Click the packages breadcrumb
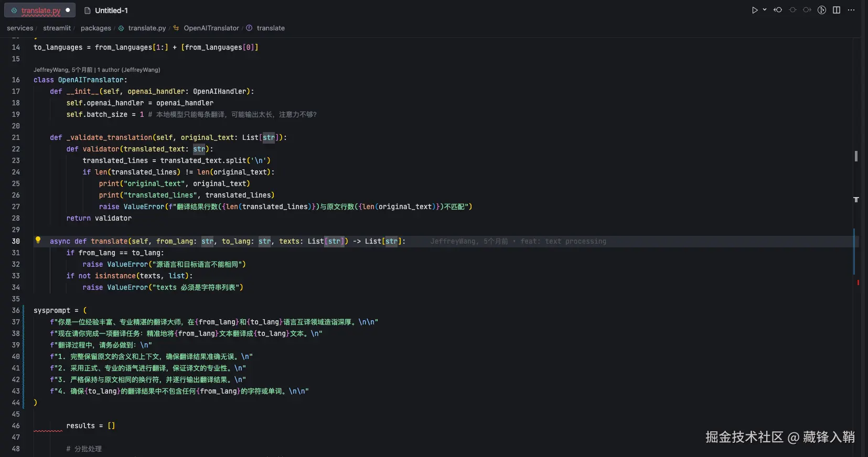Image resolution: width=868 pixels, height=457 pixels. point(96,28)
